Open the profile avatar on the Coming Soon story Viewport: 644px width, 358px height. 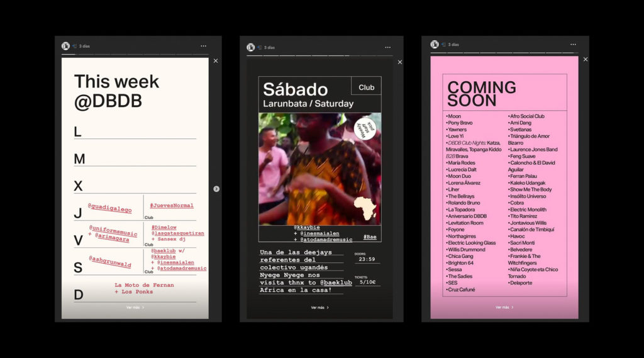point(435,45)
